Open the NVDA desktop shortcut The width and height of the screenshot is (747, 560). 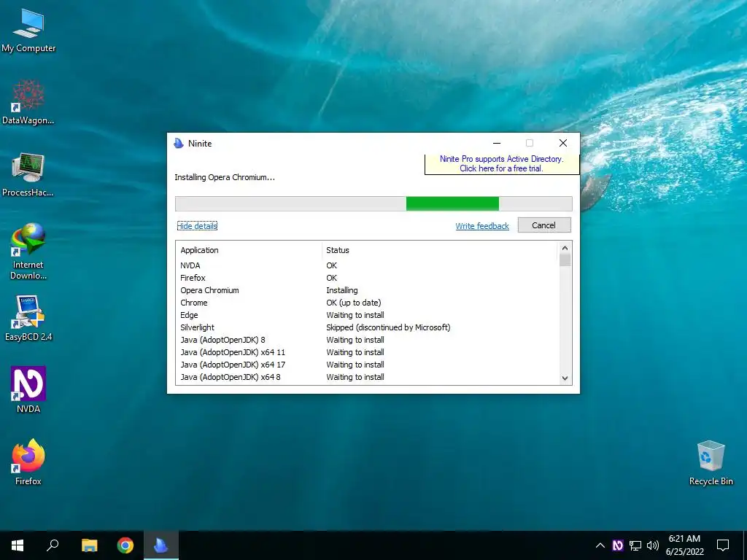28,389
